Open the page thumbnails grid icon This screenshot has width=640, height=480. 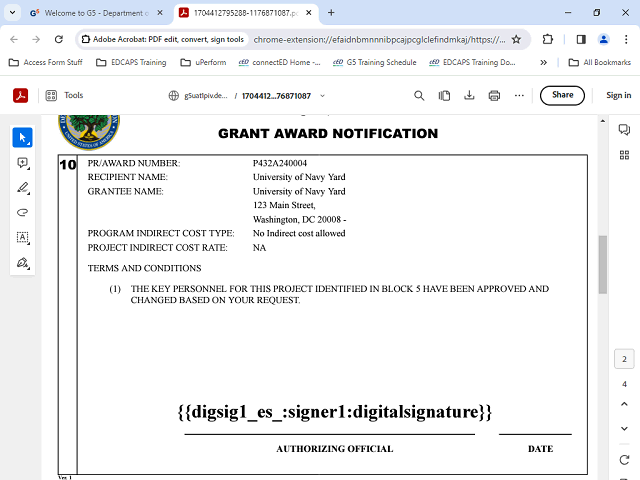[624, 155]
